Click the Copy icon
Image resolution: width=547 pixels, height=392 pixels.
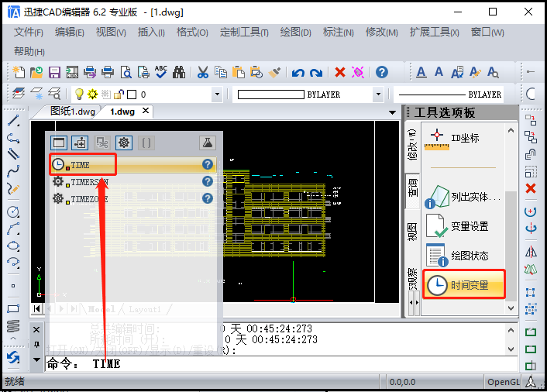tap(221, 72)
